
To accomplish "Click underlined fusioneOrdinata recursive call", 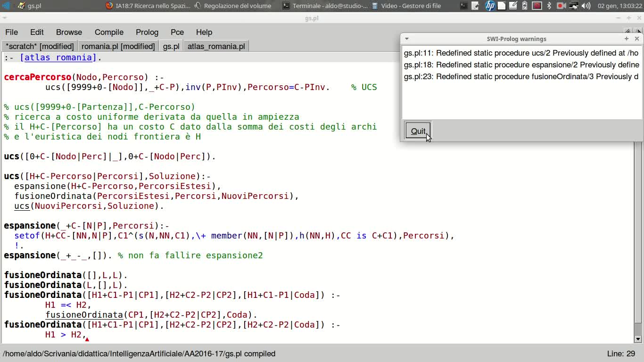I will [x=84, y=315].
